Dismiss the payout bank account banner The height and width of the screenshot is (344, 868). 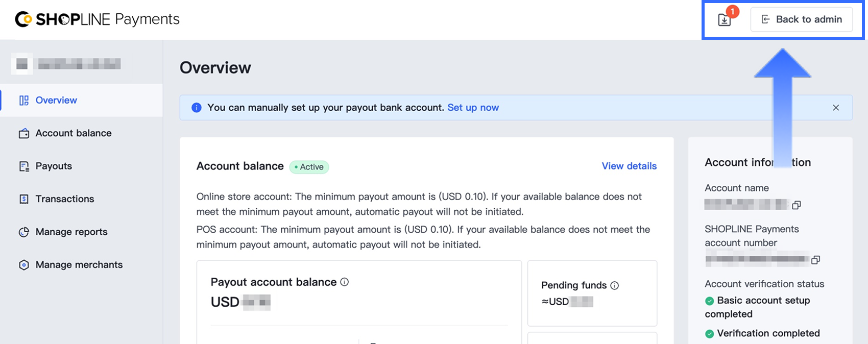(x=836, y=108)
